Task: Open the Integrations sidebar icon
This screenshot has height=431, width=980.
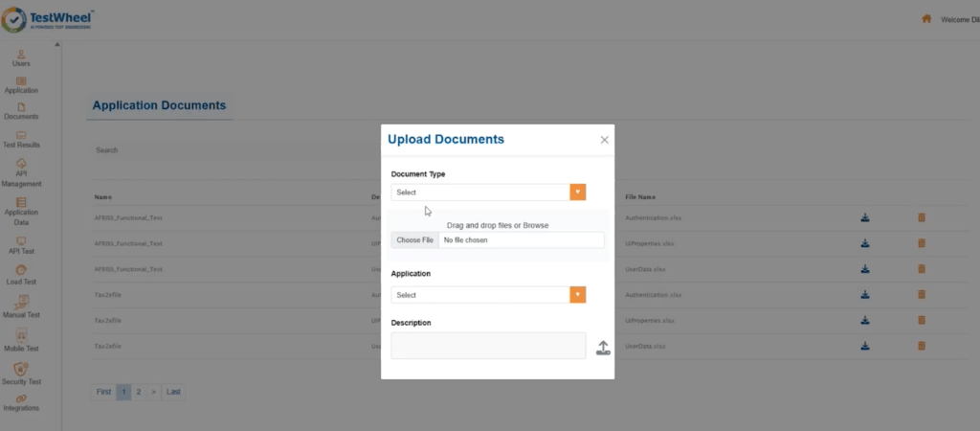Action: [21, 402]
